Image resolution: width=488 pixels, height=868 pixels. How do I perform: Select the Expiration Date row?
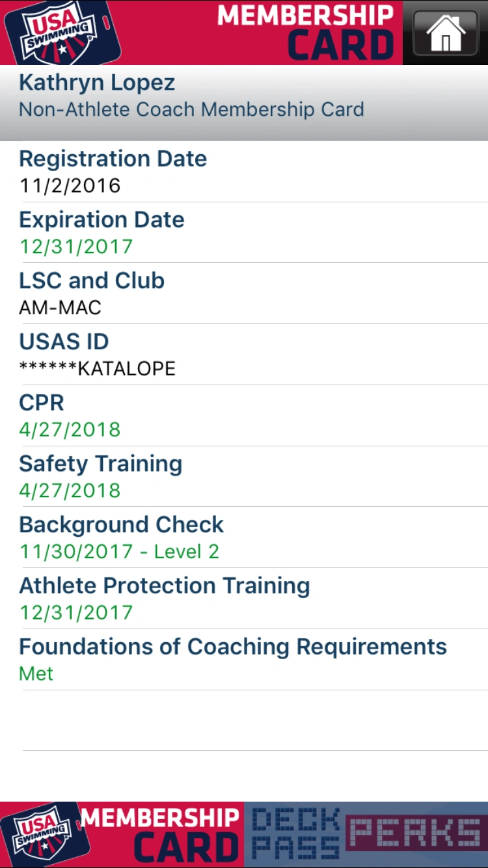click(244, 233)
